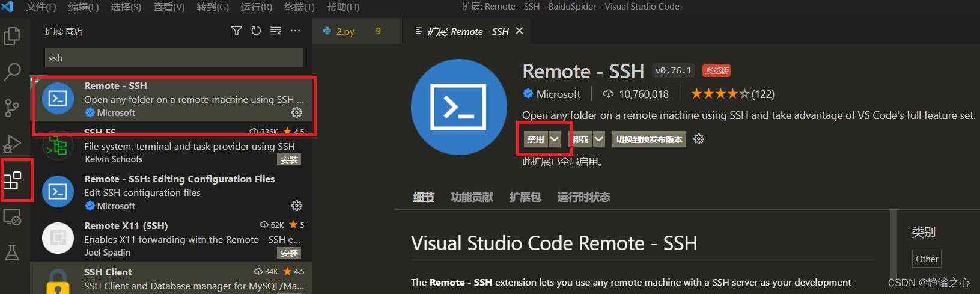Image resolution: width=980 pixels, height=294 pixels.
Task: Open manage gear on extension details page
Action: click(699, 139)
